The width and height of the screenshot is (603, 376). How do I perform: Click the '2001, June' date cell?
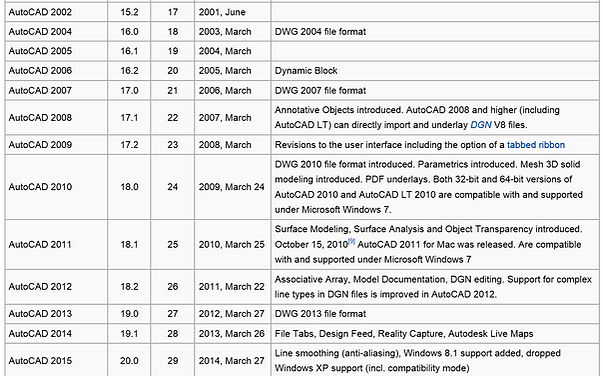tap(233, 12)
